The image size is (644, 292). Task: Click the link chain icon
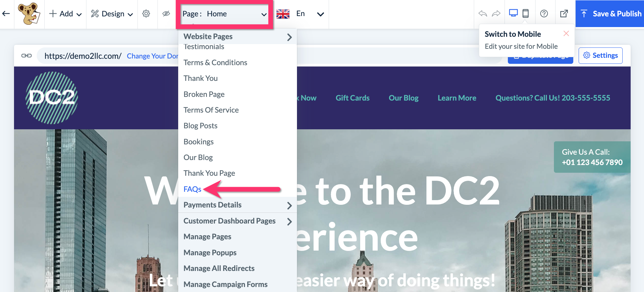point(27,56)
